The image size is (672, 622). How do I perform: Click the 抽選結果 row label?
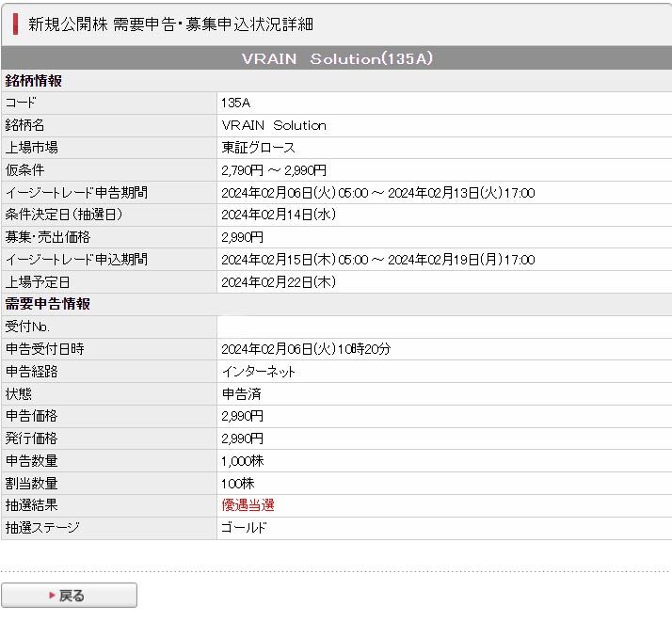[31, 505]
